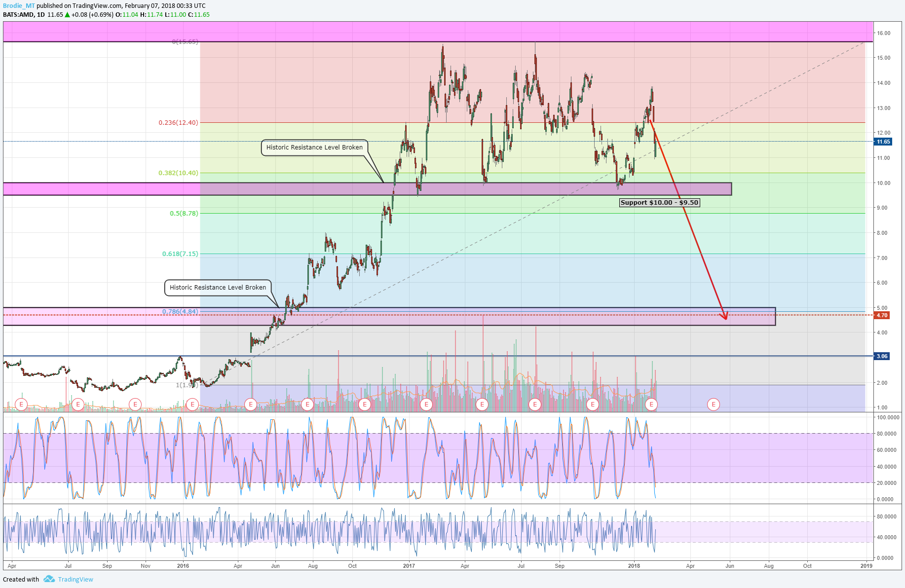Click the 2017 label on time axis
905x588 pixels.
click(x=409, y=566)
